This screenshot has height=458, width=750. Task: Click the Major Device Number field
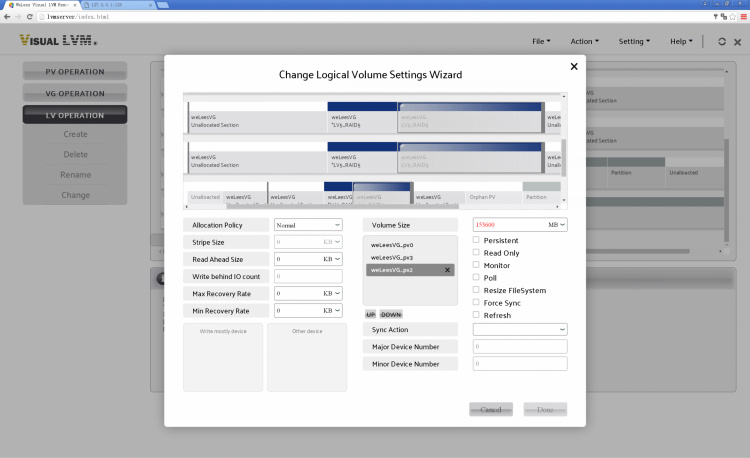coord(519,347)
